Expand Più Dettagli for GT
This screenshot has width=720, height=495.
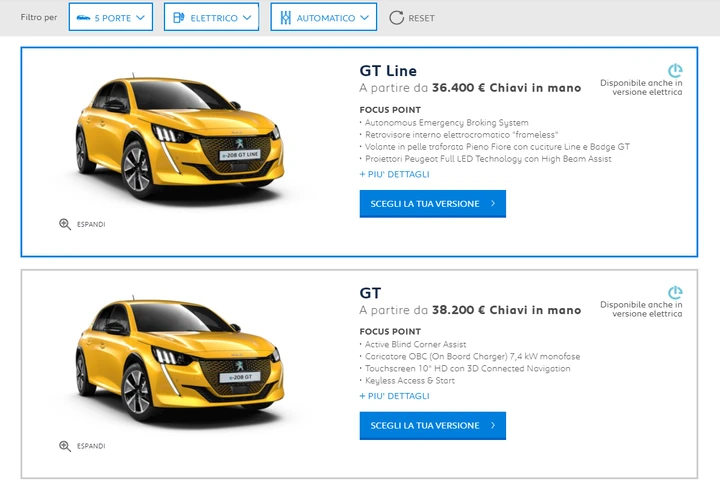pos(394,396)
